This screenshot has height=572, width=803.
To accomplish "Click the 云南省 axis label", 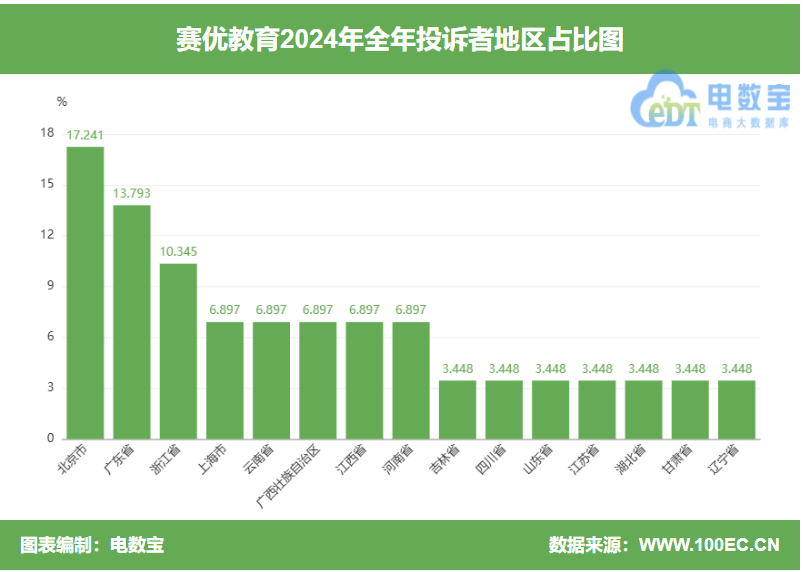I will pos(259,459).
